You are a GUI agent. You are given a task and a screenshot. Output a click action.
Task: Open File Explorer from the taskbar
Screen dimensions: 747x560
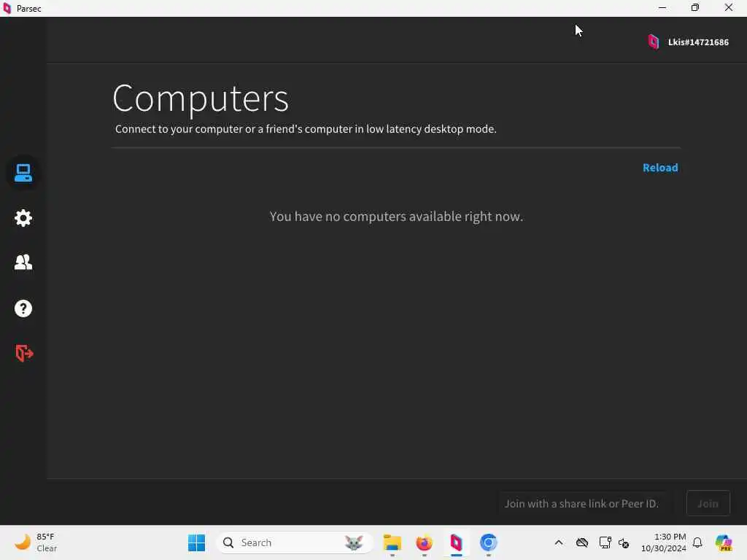(392, 542)
